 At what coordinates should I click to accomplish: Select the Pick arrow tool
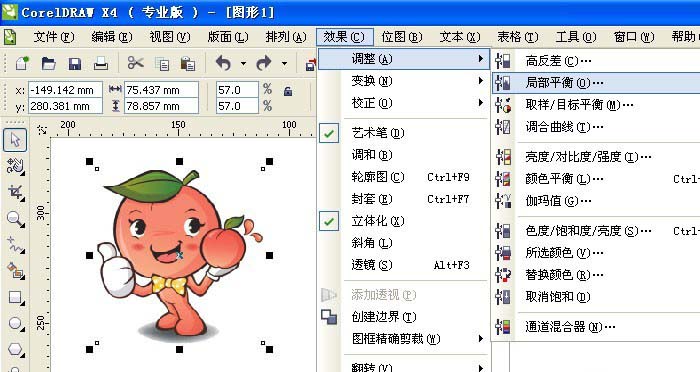15,140
